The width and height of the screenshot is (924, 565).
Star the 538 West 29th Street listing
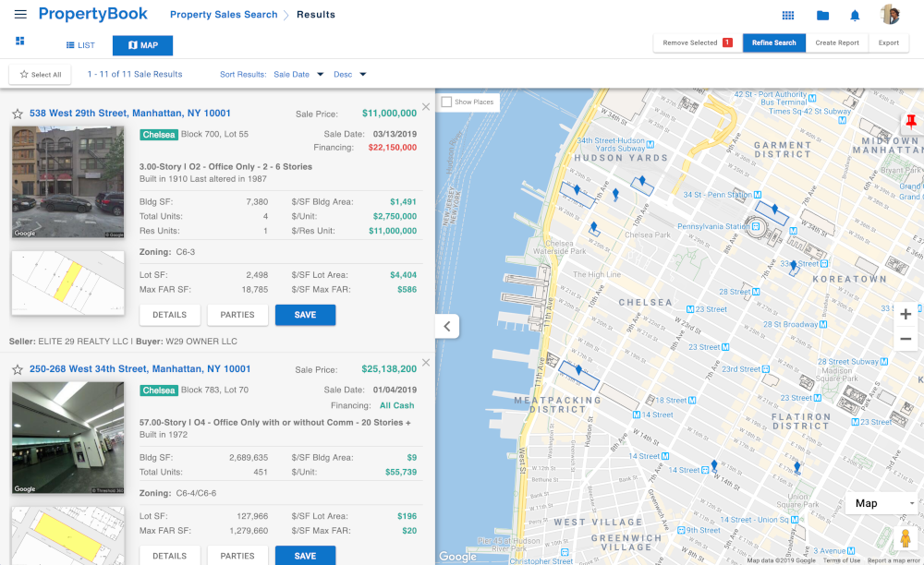pos(18,114)
